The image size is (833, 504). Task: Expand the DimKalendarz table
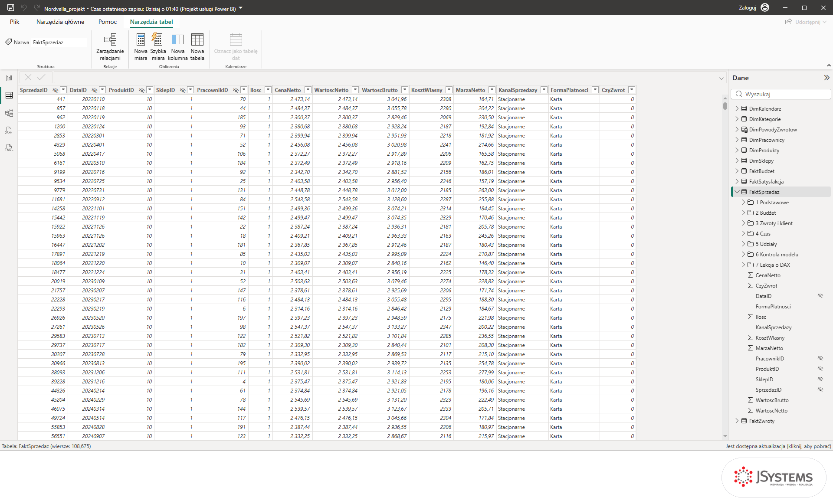click(737, 108)
